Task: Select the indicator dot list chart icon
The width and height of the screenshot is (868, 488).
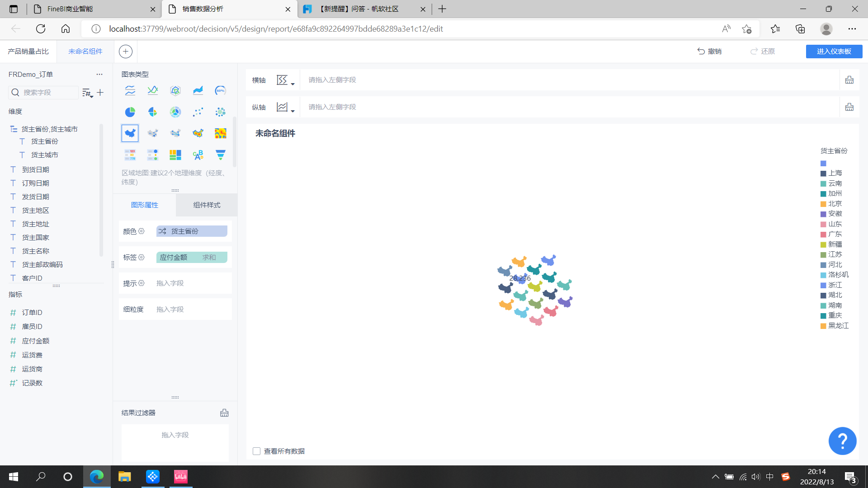Action: click(153, 155)
